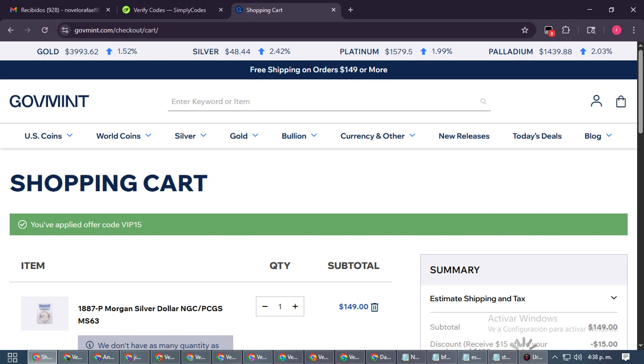Open the New Releases page
The width and height of the screenshot is (644, 364).
(x=464, y=136)
